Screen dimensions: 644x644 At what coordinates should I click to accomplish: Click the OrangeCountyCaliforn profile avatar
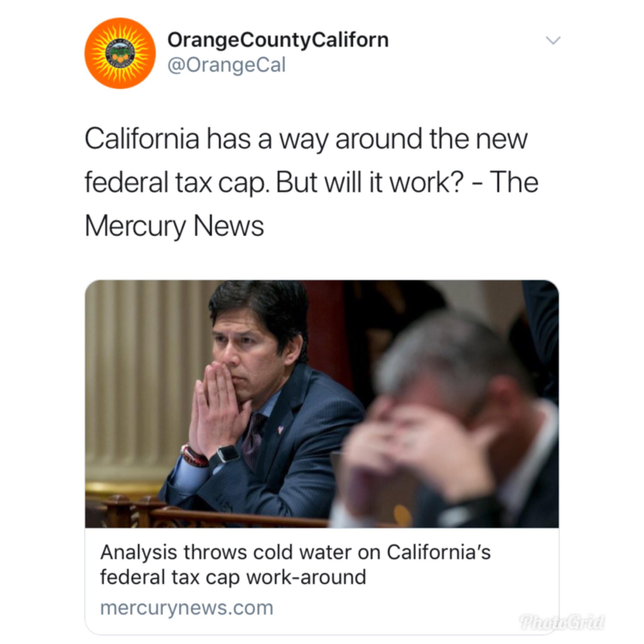click(x=120, y=54)
